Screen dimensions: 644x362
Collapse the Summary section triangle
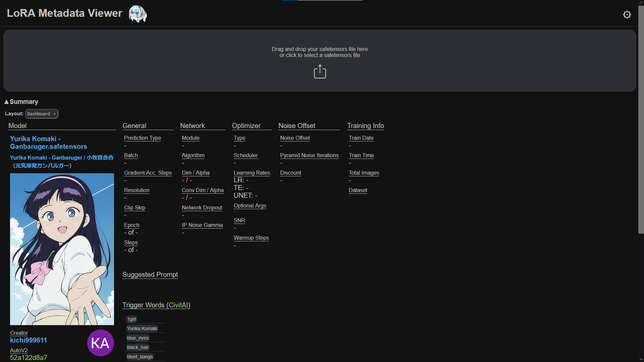pyautogui.click(x=6, y=102)
